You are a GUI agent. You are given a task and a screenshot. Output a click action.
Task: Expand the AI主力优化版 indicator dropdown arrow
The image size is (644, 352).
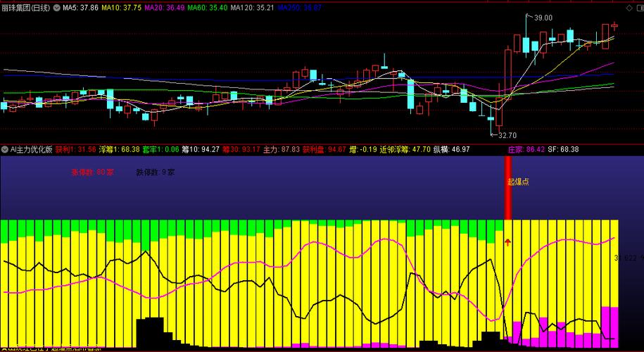[5, 149]
